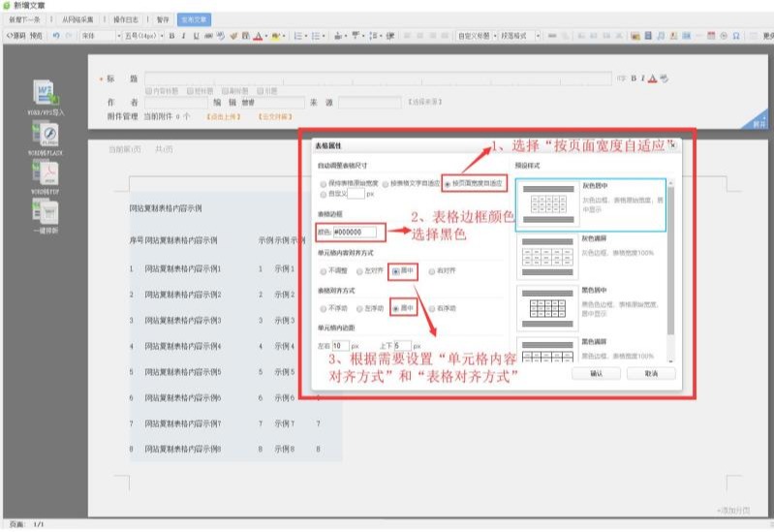Screen dimensions: 774x532
Task: Choose 左对齐 for cell content alignment
Action: [x=360, y=272]
